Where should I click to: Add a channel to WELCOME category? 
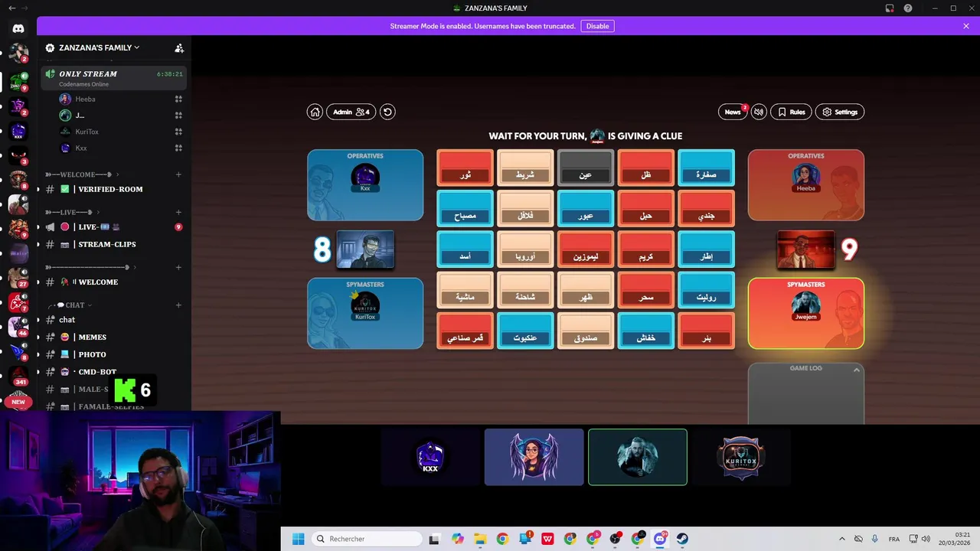coord(178,174)
